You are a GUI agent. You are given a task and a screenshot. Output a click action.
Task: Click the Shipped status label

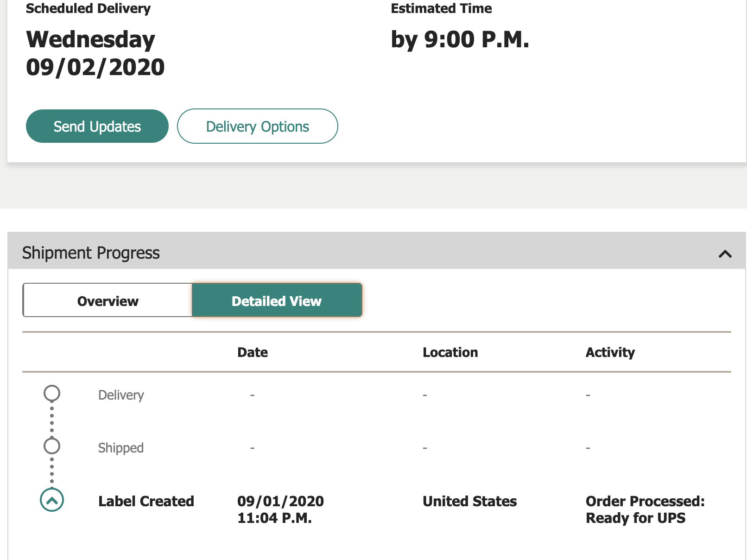[121, 448]
